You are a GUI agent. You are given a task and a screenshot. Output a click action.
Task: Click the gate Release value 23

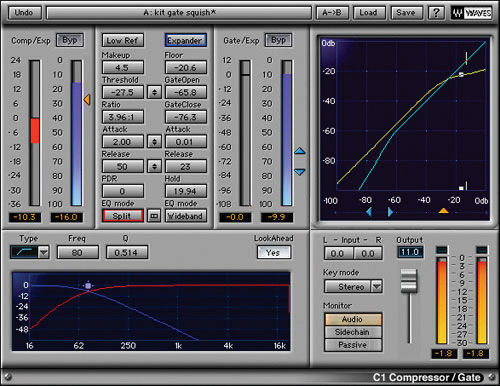tap(186, 166)
